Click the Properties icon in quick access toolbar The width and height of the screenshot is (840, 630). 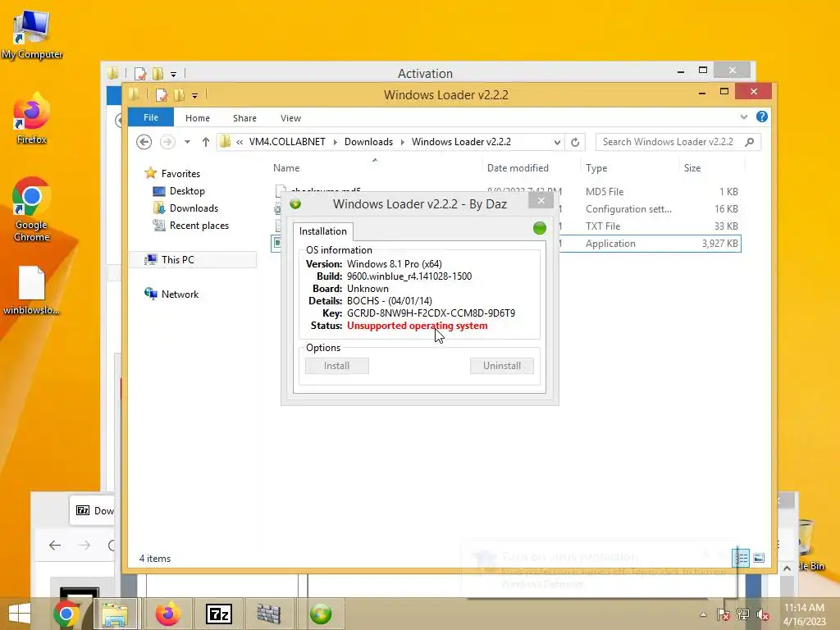[161, 95]
